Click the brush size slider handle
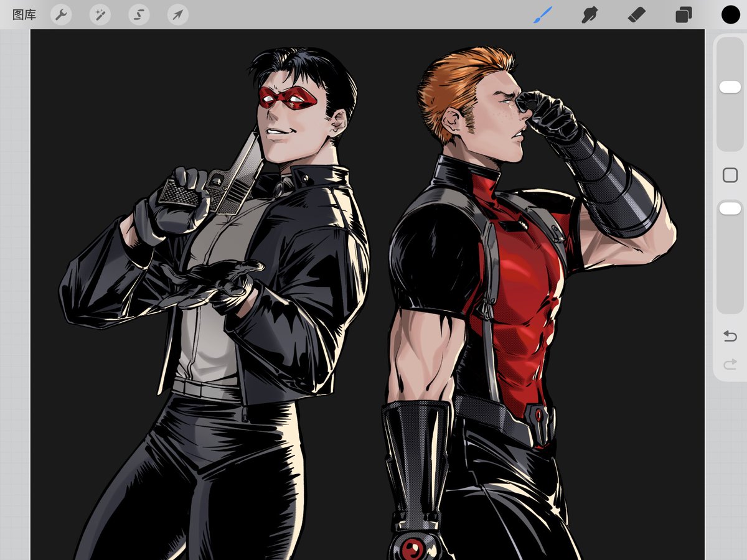Image resolution: width=747 pixels, height=560 pixels. pyautogui.click(x=730, y=87)
